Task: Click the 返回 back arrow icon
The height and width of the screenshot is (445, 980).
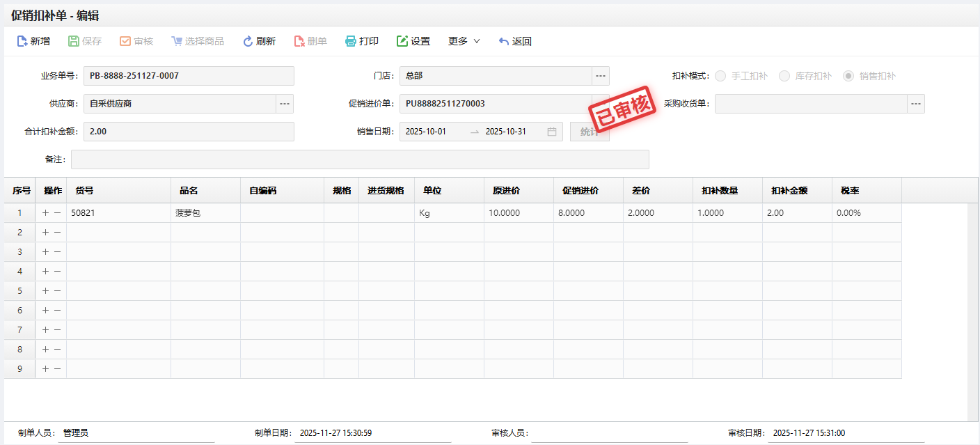Action: 504,41
